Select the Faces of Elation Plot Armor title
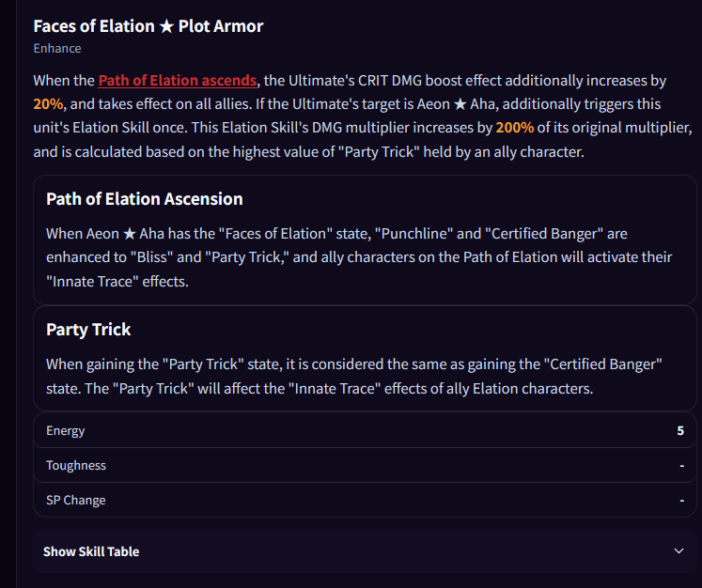The width and height of the screenshot is (702, 588). (148, 26)
